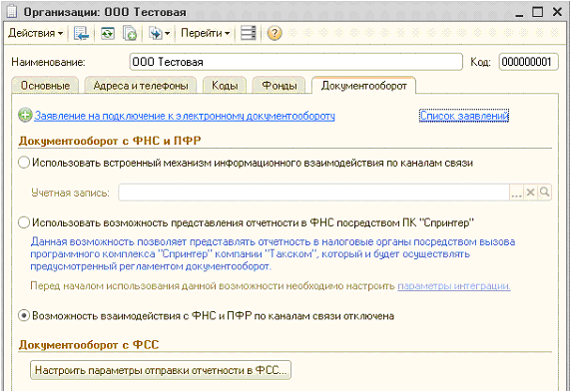Select the Документооборот tab
This screenshot has width=570, height=392.
pos(364,86)
